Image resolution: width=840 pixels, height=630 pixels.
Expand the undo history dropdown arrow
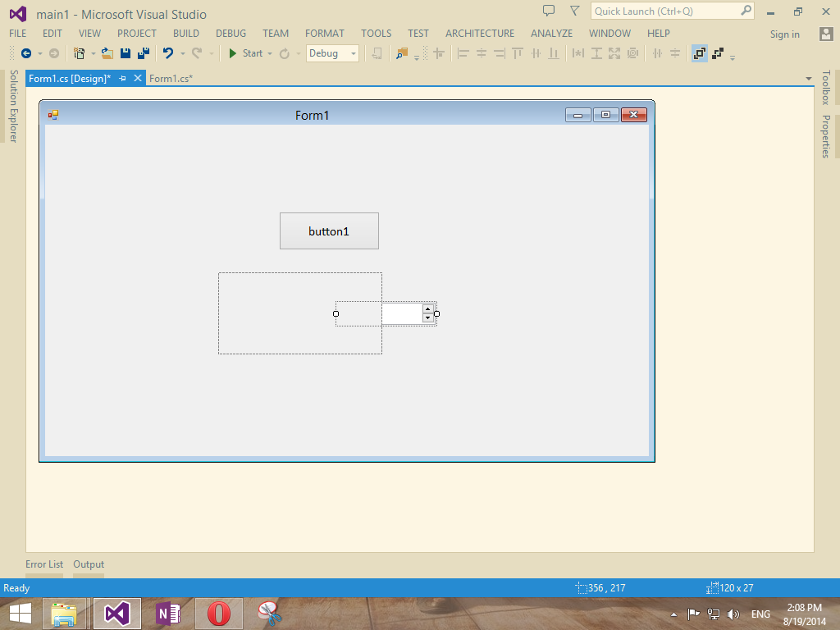tap(182, 53)
